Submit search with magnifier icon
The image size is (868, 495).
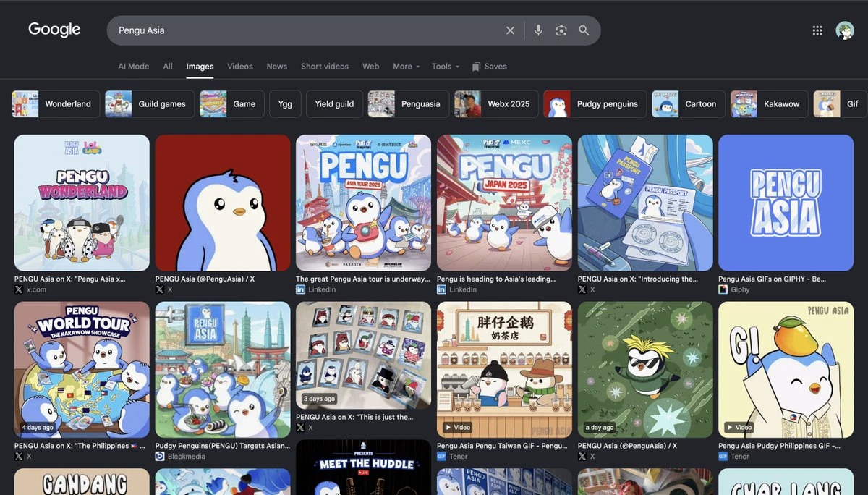[x=584, y=30]
